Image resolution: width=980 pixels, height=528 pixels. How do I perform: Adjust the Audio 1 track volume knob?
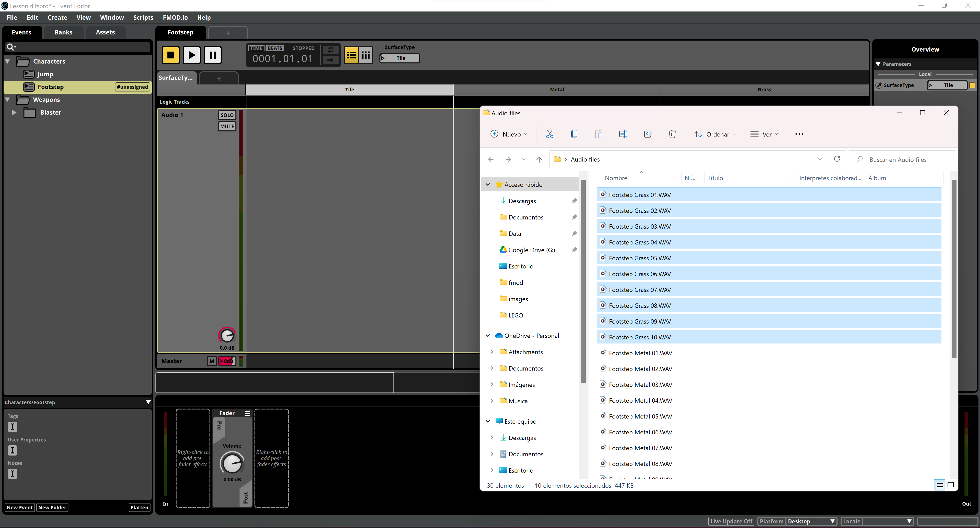click(x=227, y=335)
